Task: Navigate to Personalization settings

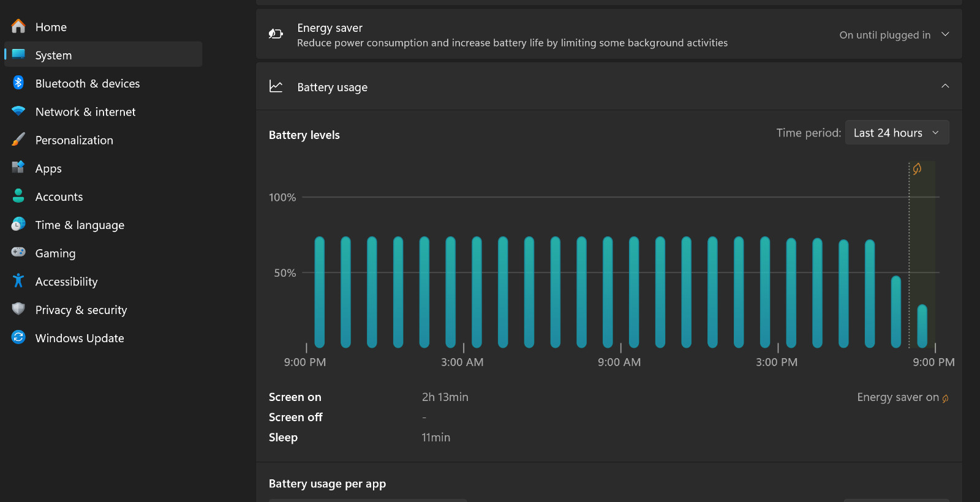Action: click(x=103, y=140)
